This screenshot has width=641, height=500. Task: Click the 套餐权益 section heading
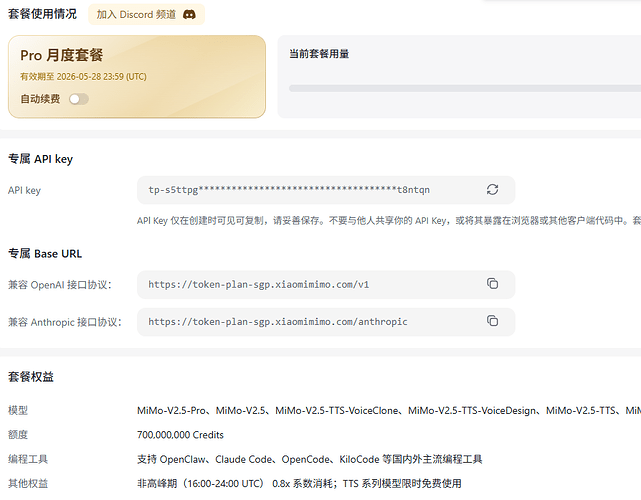31,377
